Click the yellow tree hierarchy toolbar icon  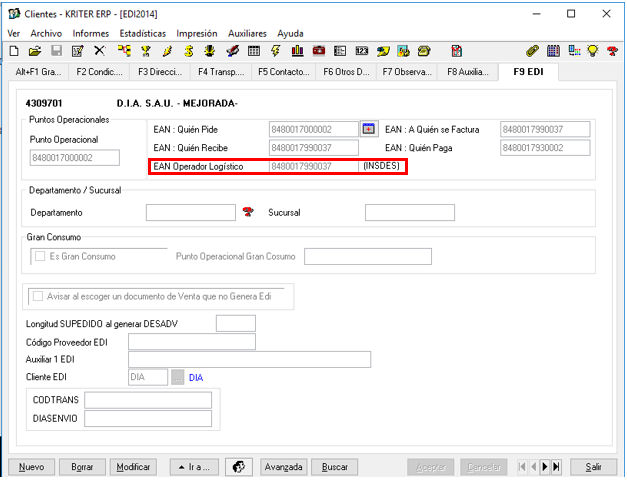[124, 51]
